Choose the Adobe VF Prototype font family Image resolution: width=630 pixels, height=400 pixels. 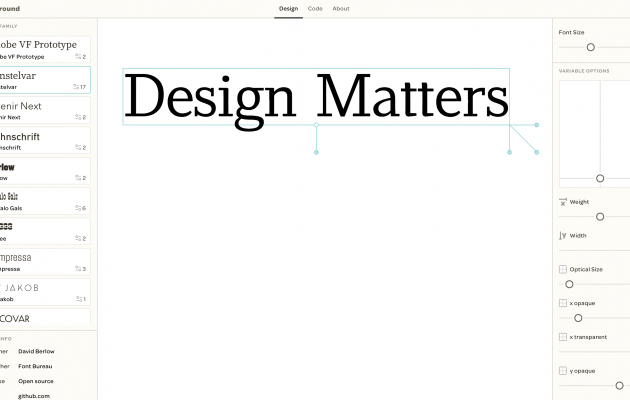click(45, 50)
